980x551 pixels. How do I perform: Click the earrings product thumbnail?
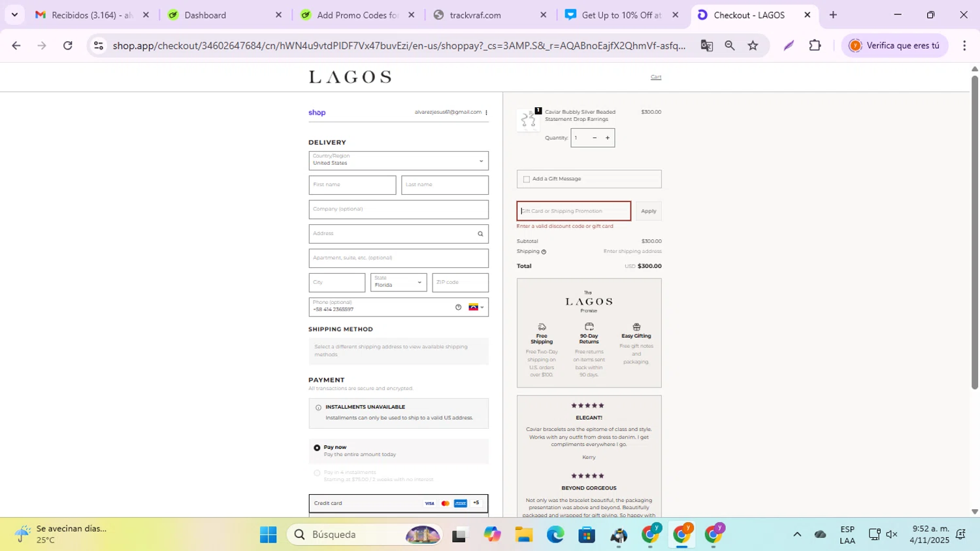528,120
